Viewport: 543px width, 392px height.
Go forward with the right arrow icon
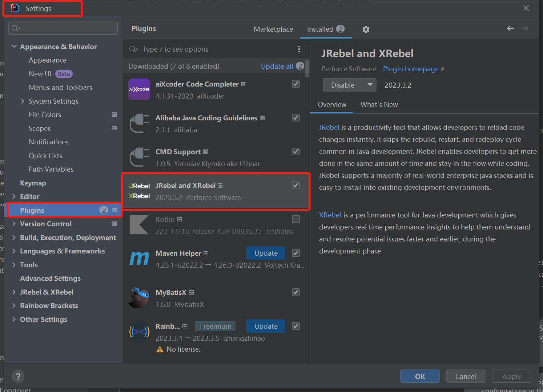pos(525,28)
